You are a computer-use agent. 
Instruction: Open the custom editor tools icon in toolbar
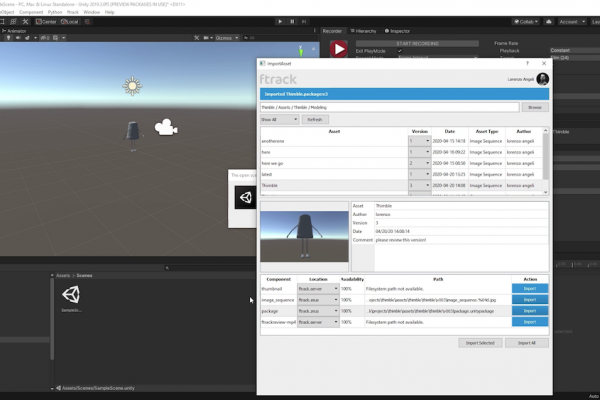pyautogui.click(x=25, y=21)
